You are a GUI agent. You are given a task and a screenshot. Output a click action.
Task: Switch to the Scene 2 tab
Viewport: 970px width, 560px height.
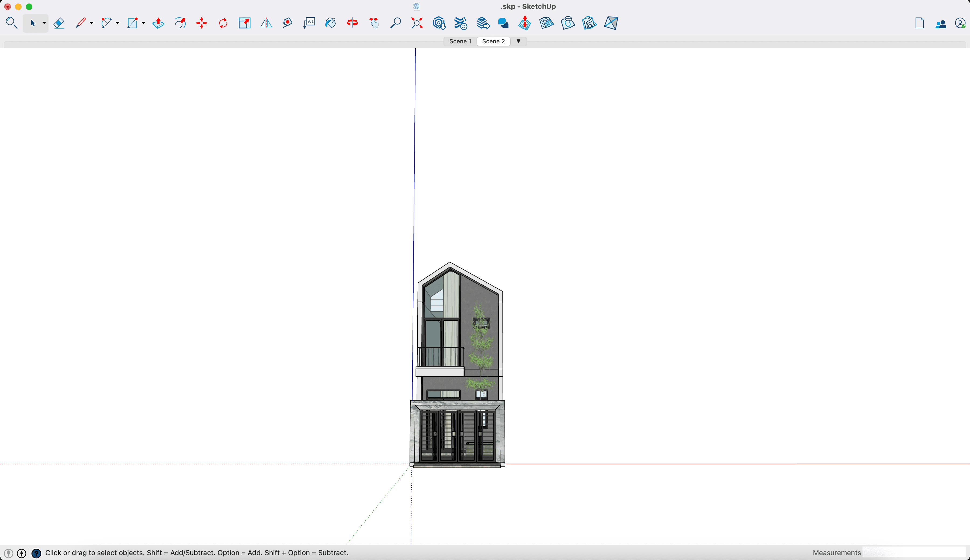[493, 41]
